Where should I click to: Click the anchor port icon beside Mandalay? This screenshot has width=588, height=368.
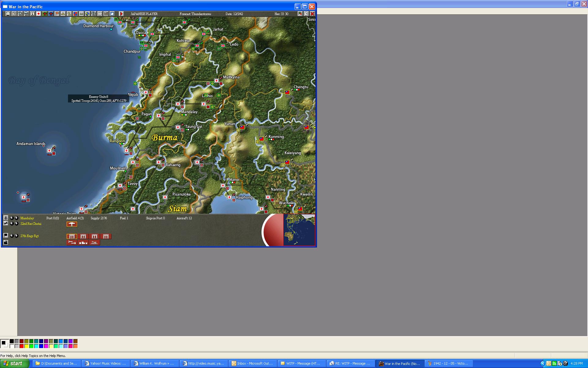tap(6, 218)
